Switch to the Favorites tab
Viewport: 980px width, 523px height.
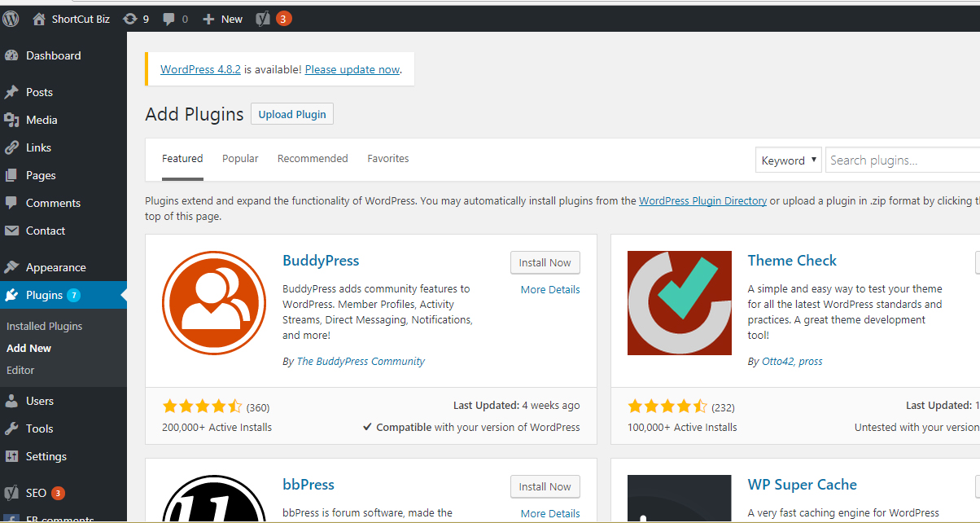[388, 159]
